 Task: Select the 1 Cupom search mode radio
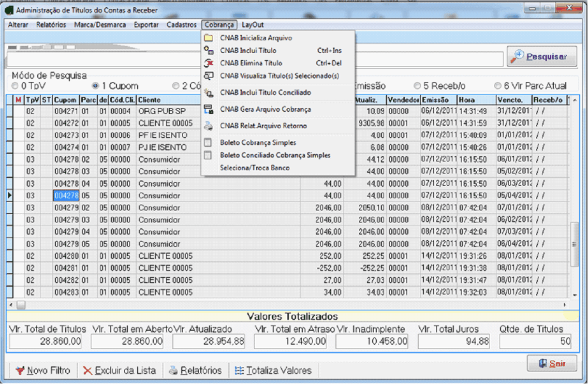(x=95, y=86)
